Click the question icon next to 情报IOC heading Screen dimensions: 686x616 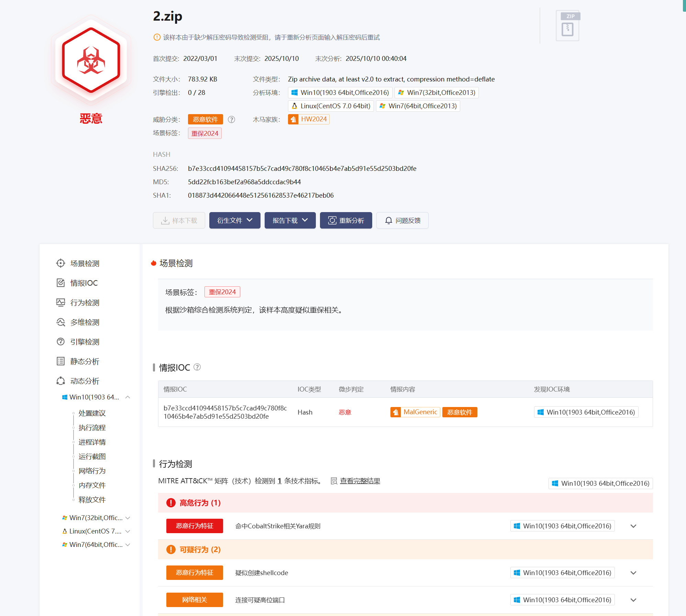pyautogui.click(x=197, y=367)
